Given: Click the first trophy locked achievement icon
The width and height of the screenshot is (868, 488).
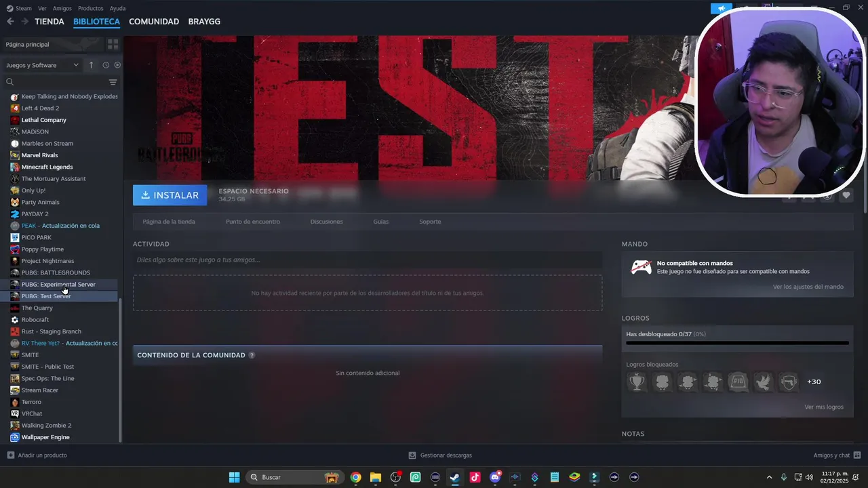Looking at the screenshot, I should click(637, 382).
